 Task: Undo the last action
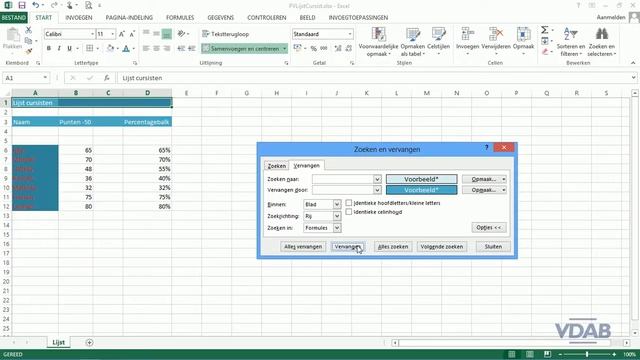point(36,5)
